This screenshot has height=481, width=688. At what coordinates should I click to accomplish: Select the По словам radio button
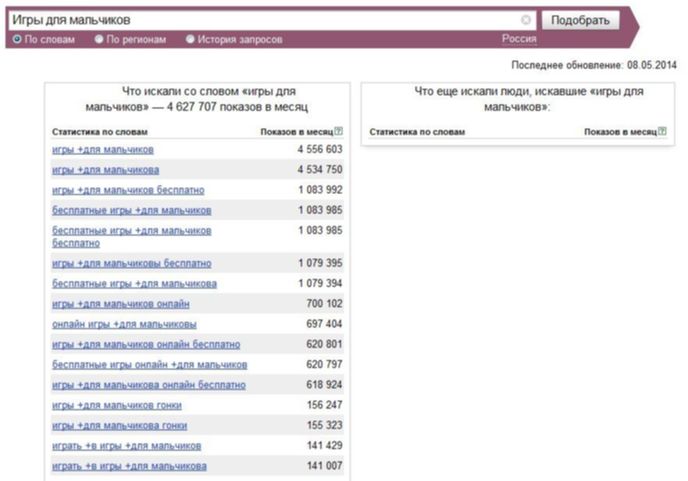[x=17, y=39]
